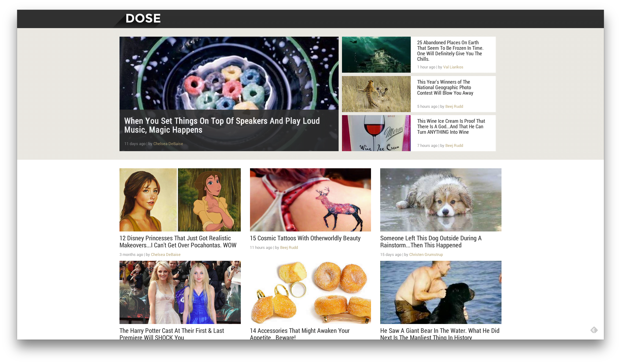Open the wet puppy in rain image
Screen dimensions: 621x364
(x=441, y=200)
